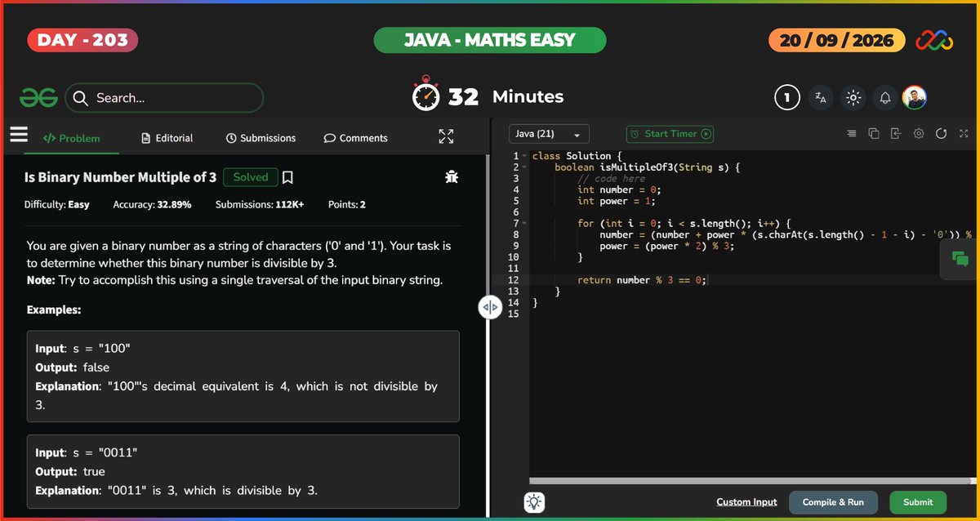This screenshot has width=980, height=521.
Task: Click the 'return number % 3 == 0;' code line
Action: [642, 280]
